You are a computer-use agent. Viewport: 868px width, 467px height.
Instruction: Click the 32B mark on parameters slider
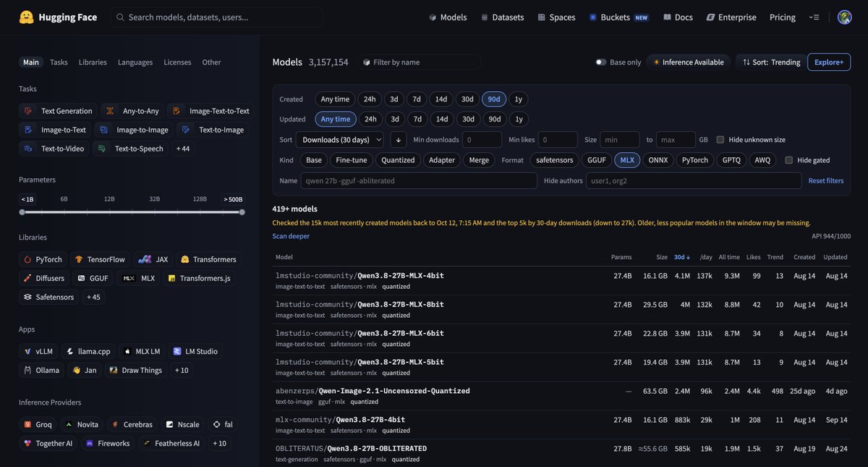coord(154,198)
